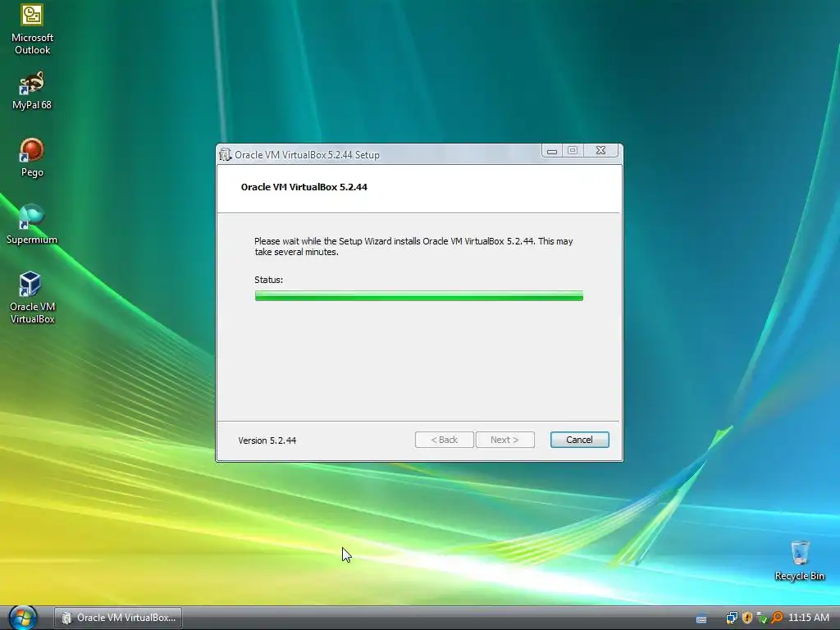Click the disabled Next > button

click(x=504, y=440)
